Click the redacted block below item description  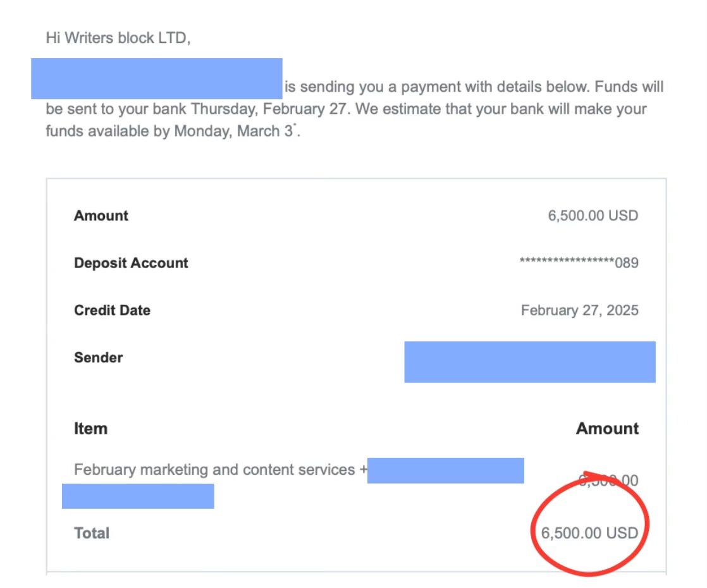coord(138,496)
